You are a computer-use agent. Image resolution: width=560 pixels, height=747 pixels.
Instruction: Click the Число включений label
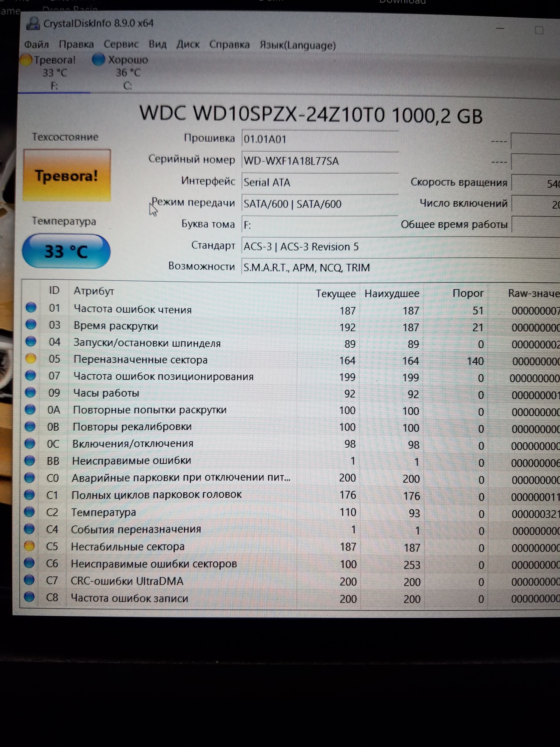463,204
